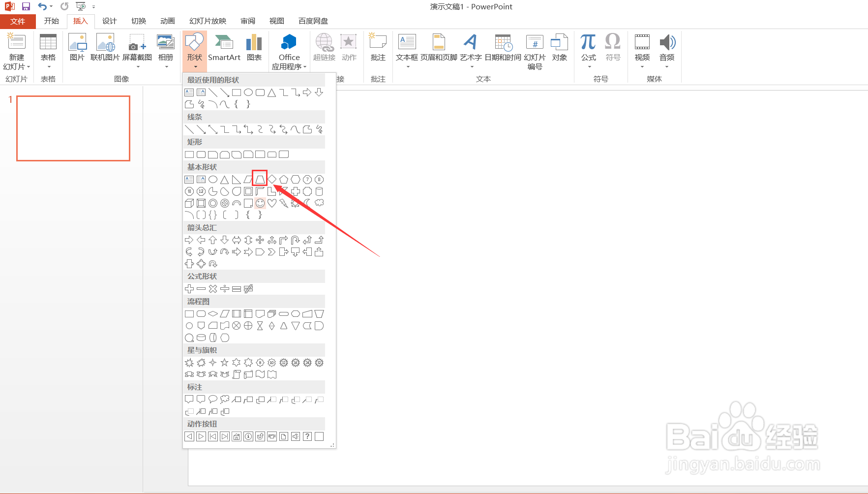Pick the lightning bolt shape
This screenshot has width=868, height=494.
click(284, 203)
